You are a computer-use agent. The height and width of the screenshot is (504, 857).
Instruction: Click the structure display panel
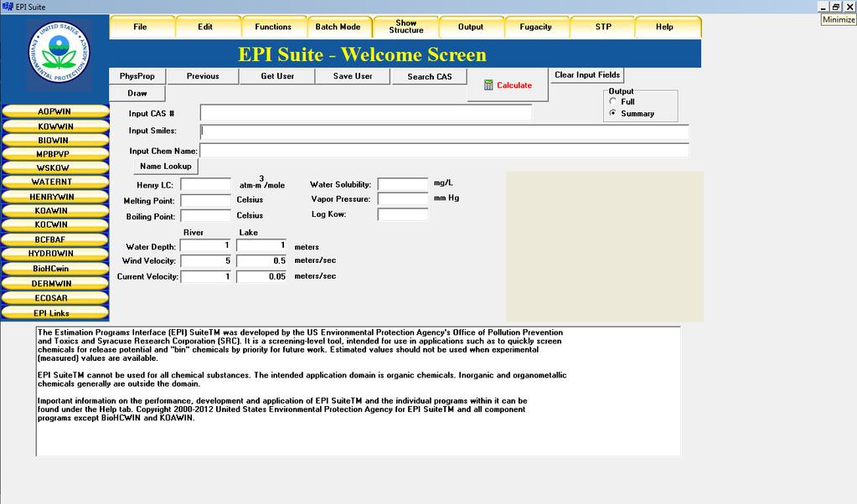pyautogui.click(x=605, y=246)
